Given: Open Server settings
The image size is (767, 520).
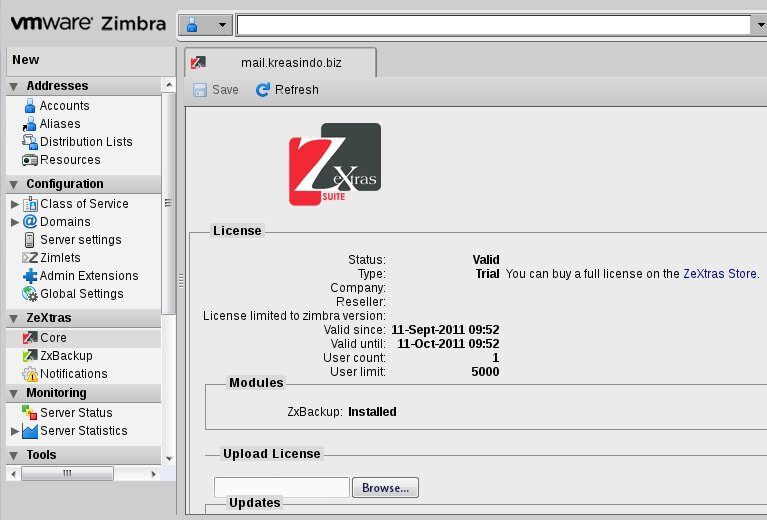Looking at the screenshot, I should click(81, 240).
